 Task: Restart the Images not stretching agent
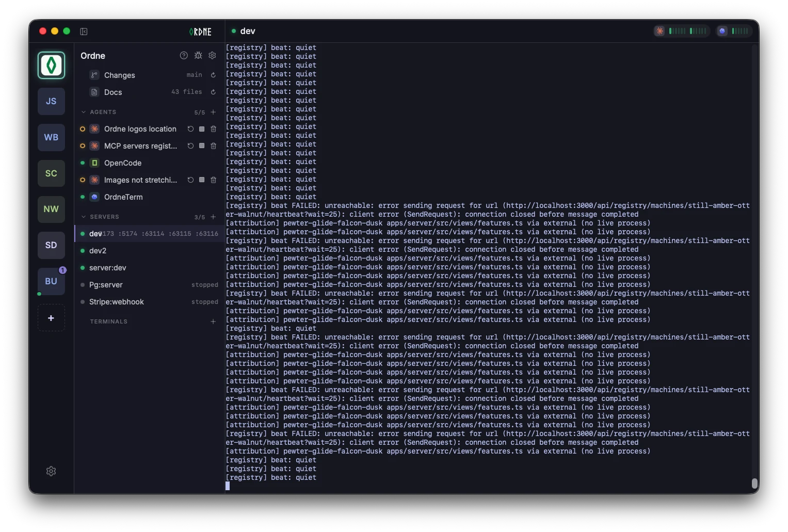pos(190,180)
